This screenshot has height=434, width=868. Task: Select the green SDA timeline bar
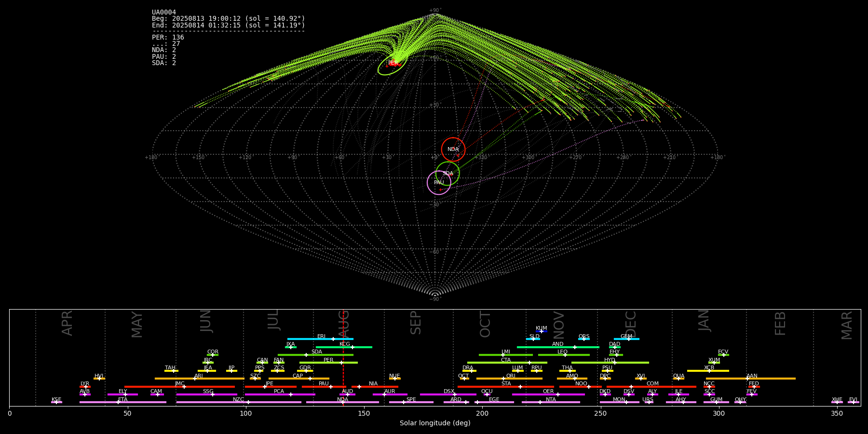click(315, 355)
